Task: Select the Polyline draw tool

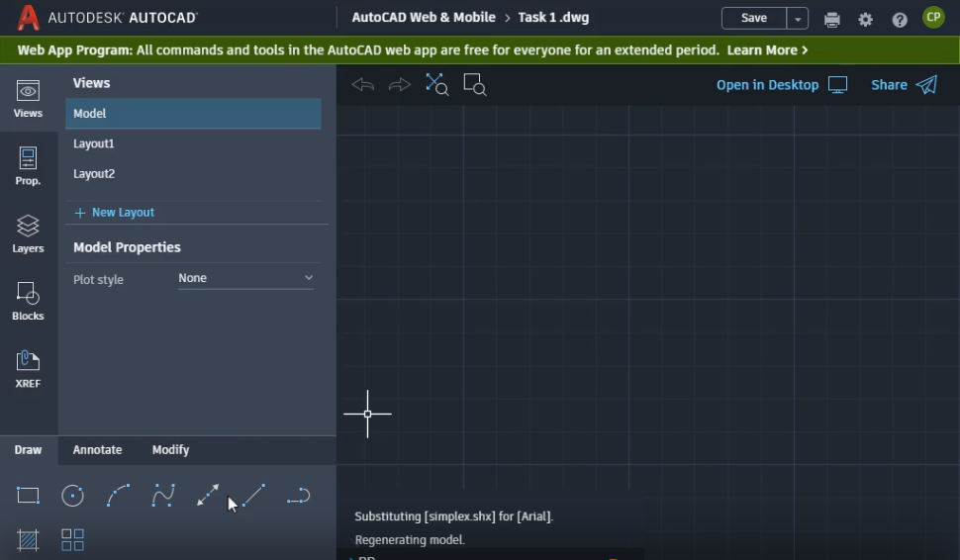Action: coord(299,495)
